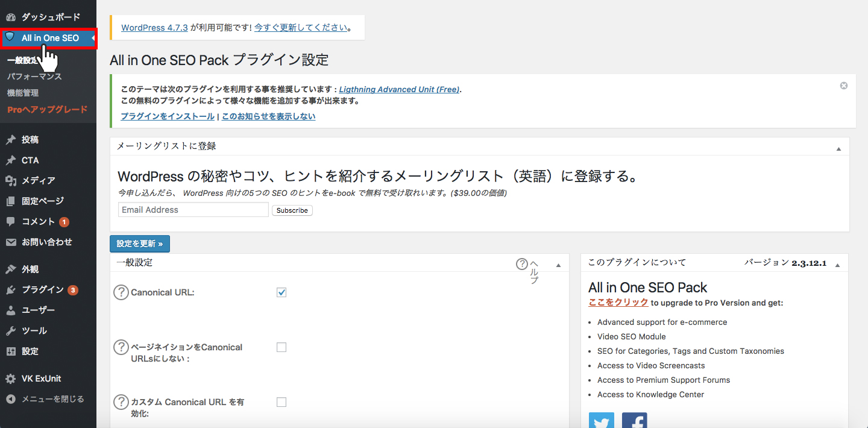Screen dimensions: 868x428
Task: Click the メディア media icon
Action: pyautogui.click(x=11, y=180)
